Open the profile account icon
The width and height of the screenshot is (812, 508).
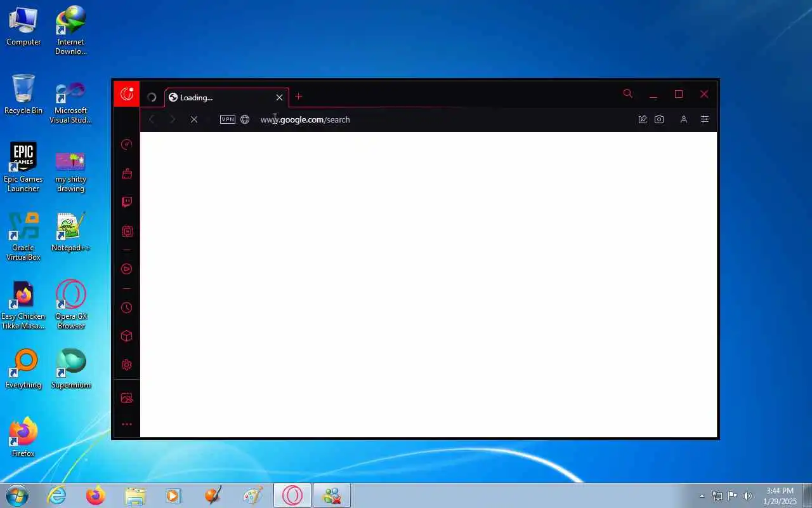coord(684,119)
